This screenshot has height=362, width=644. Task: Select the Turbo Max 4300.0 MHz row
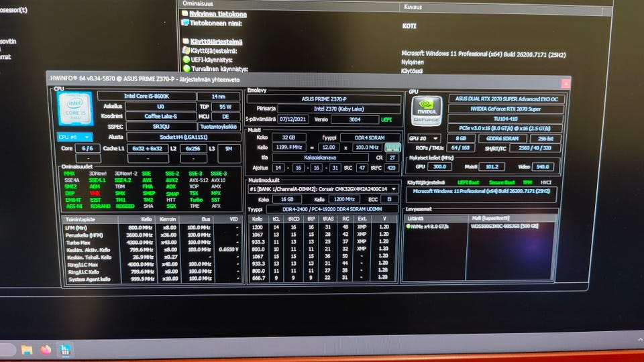(x=152, y=243)
